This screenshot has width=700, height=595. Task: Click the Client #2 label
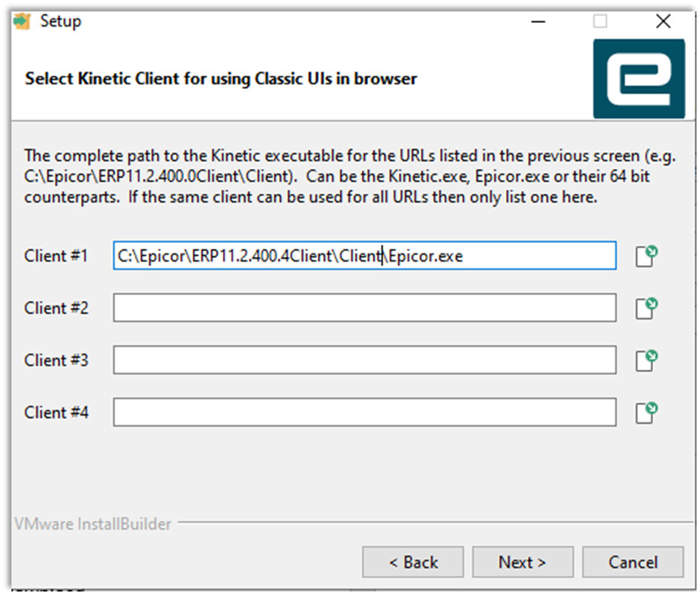(56, 308)
